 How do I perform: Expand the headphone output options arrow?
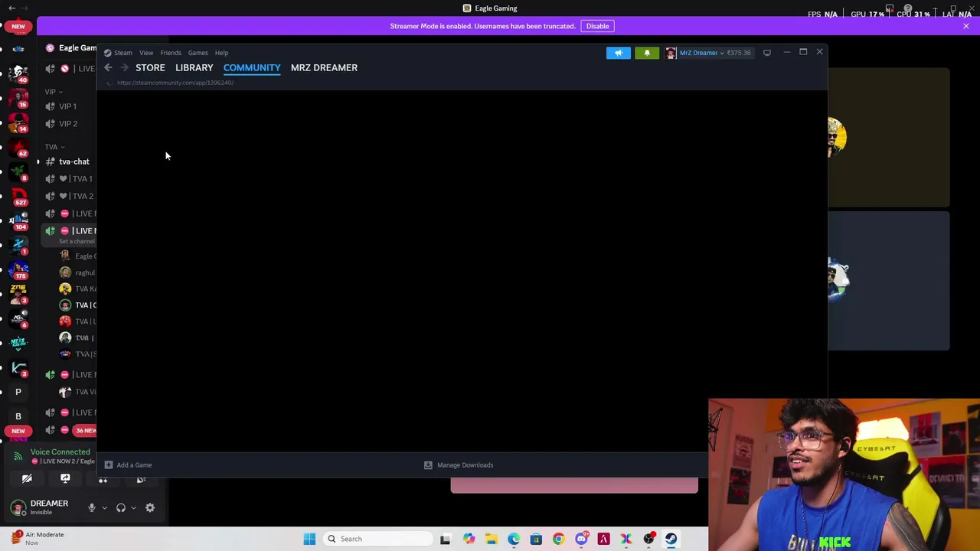(x=133, y=507)
